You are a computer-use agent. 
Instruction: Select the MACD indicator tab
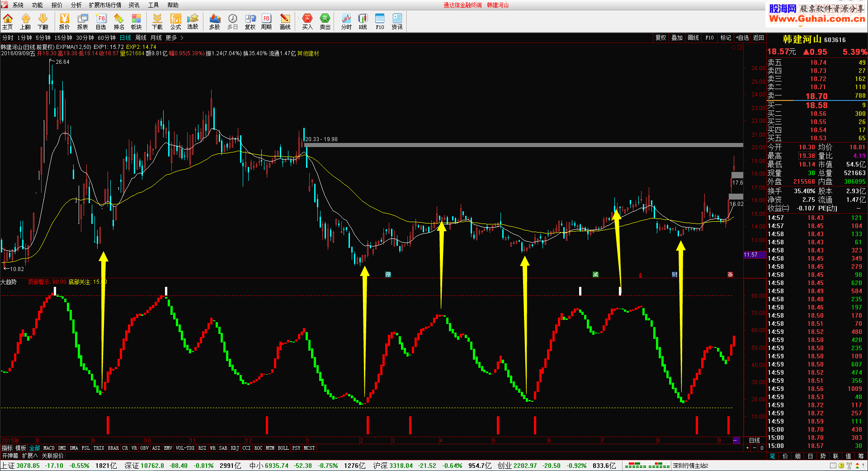48,448
